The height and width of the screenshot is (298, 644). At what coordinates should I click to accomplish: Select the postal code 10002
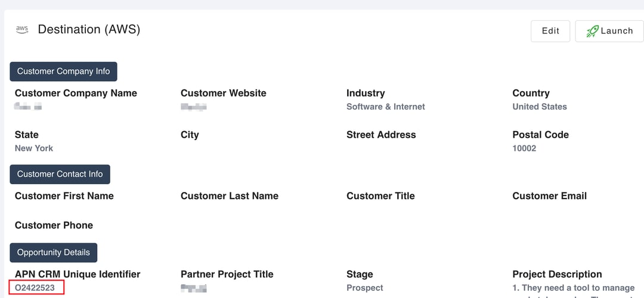(x=524, y=148)
